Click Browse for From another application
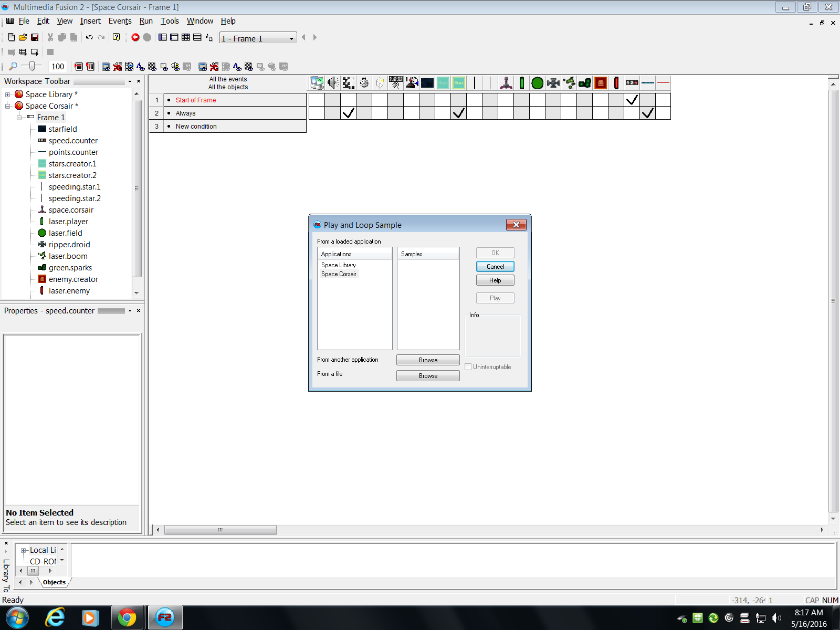 click(x=428, y=360)
